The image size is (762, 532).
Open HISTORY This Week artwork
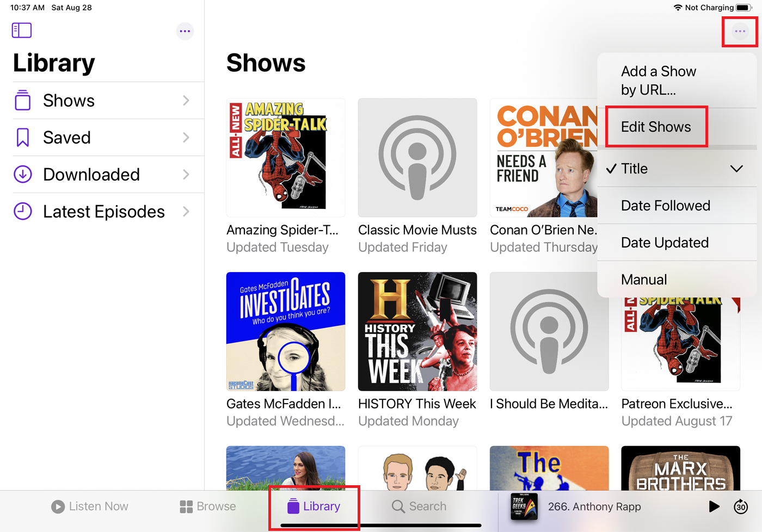pyautogui.click(x=417, y=331)
